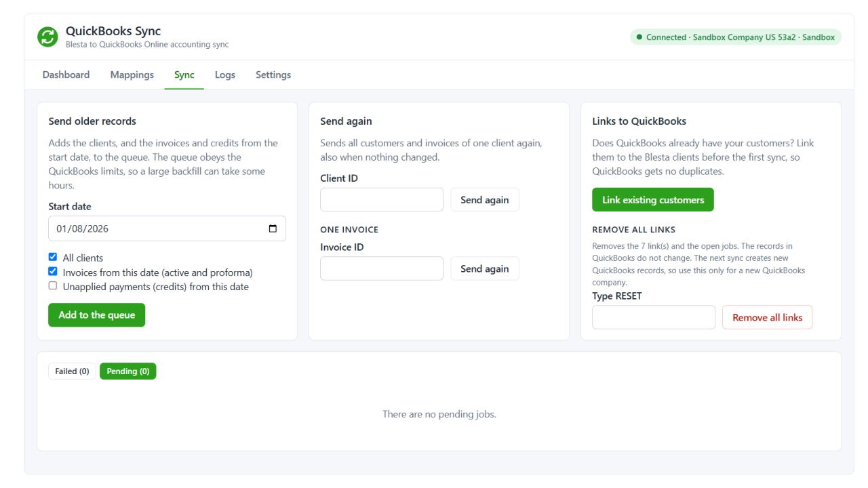868x488 pixels.
Task: Click Link existing customers button
Action: [653, 200]
